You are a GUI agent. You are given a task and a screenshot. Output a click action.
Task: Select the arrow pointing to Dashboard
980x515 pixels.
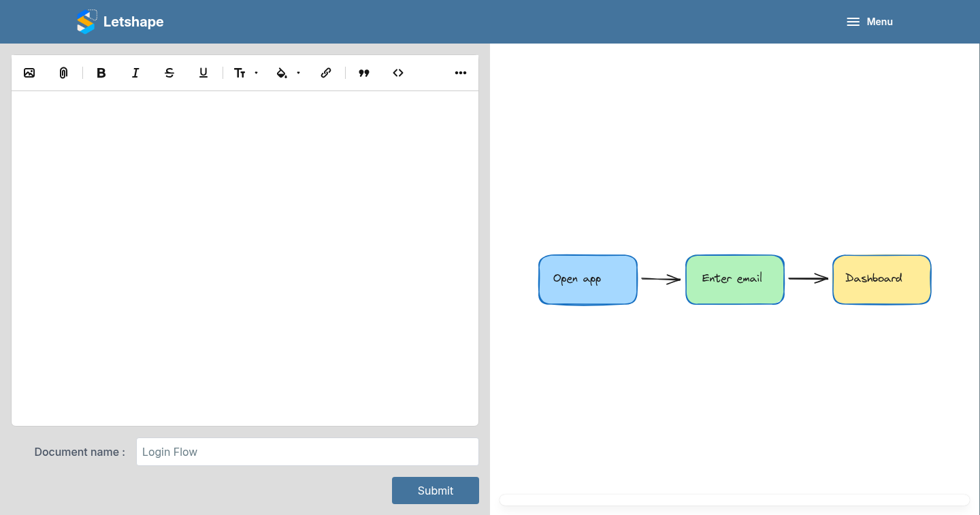[808, 278]
